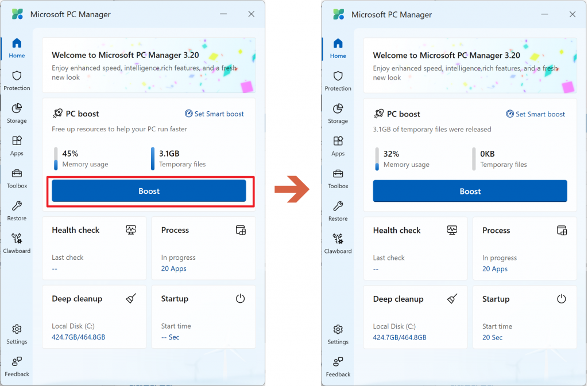This screenshot has height=386, width=588.
Task: Click the welcome banner in the left window
Action: tap(149, 65)
